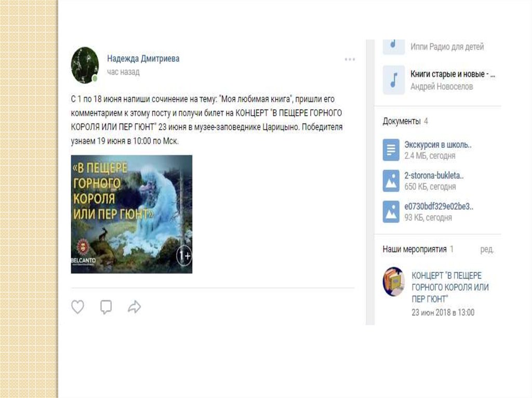532x398 pixels.
Task: Play the Иппи Радио для детей audio icon
Action: pos(394,47)
